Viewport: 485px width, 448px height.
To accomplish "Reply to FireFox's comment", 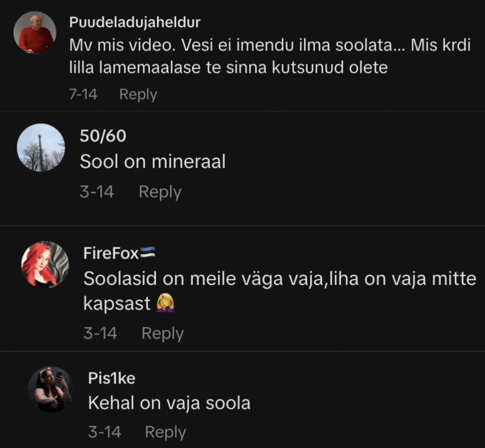I will tap(162, 333).
